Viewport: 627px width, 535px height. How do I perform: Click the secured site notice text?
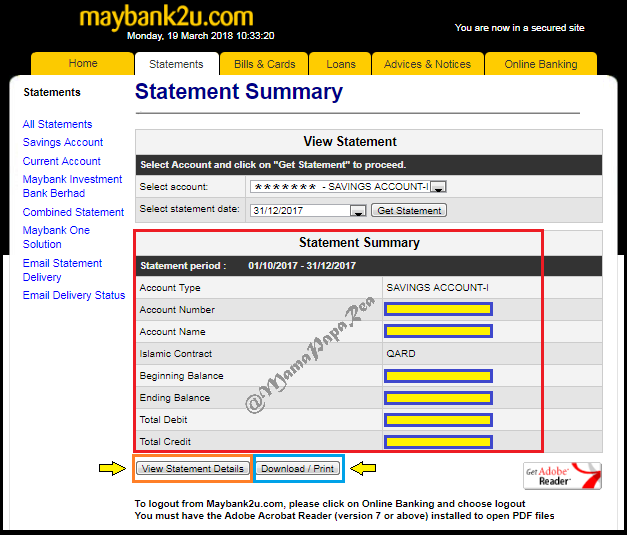click(519, 28)
